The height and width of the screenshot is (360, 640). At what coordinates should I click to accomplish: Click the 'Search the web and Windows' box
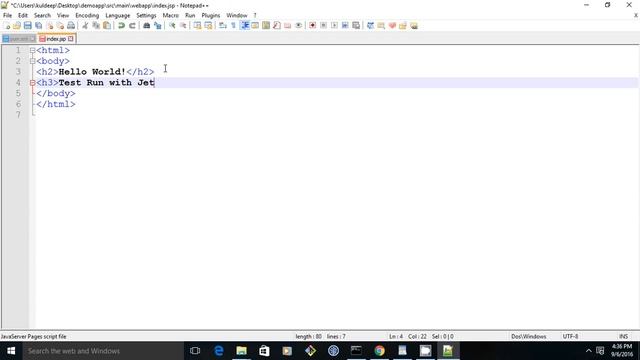[x=103, y=351]
